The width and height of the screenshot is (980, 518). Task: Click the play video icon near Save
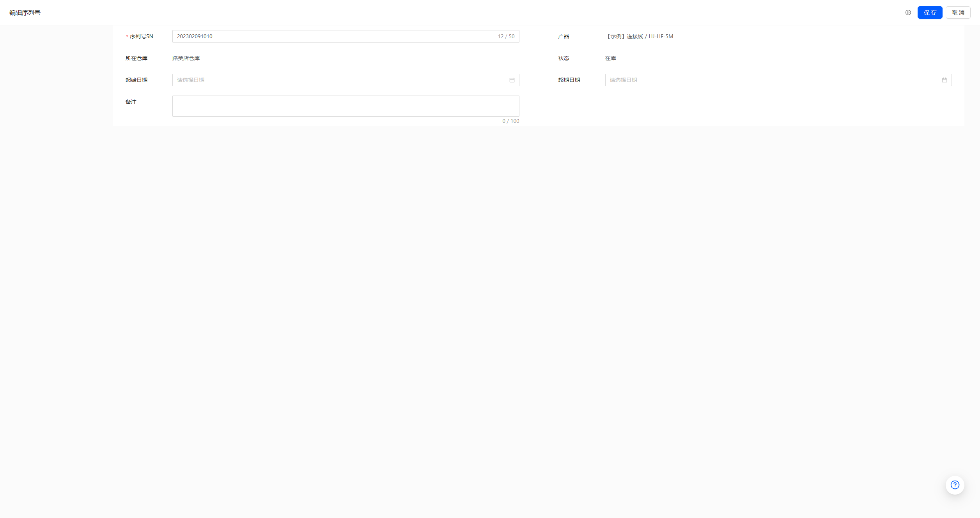908,12
